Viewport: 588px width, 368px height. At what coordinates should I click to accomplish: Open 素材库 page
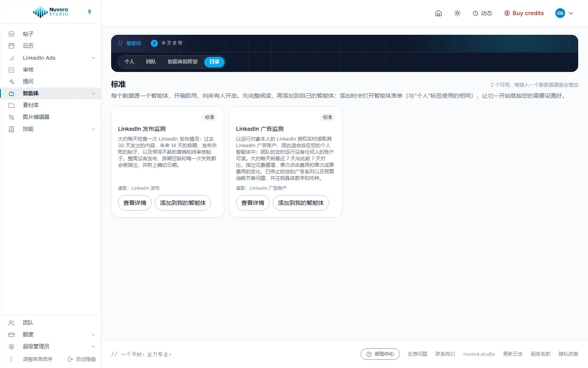[31, 105]
